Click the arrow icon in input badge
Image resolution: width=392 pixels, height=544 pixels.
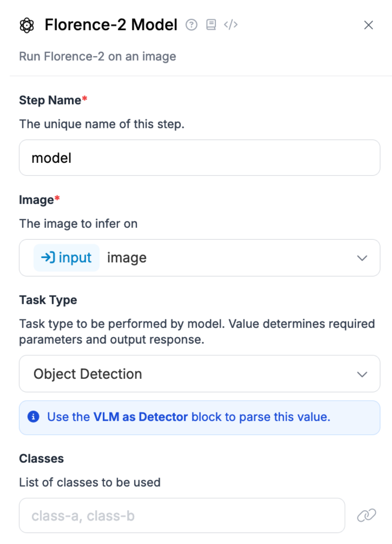[x=48, y=257]
